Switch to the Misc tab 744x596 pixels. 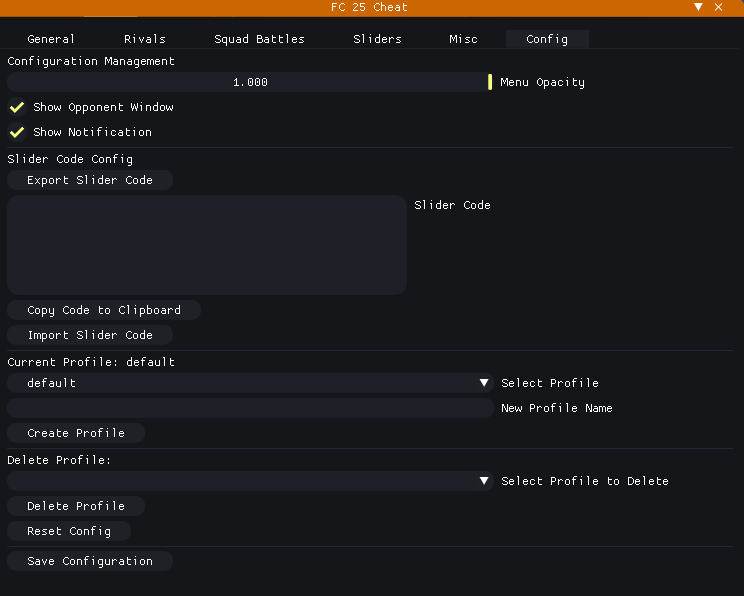point(463,39)
